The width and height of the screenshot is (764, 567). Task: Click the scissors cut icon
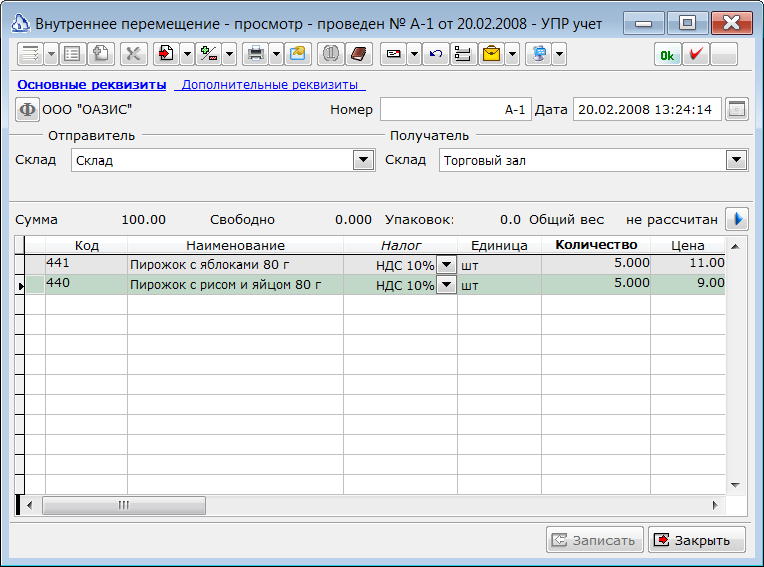coord(133,54)
